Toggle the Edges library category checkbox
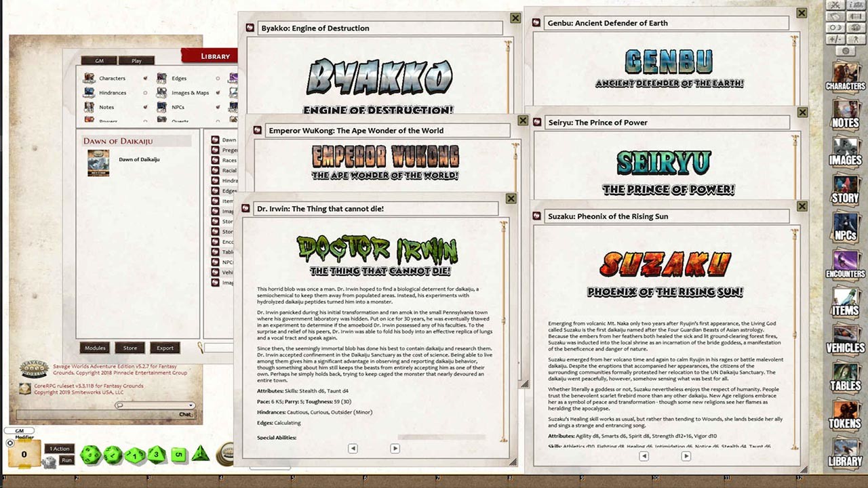Image resolution: width=868 pixels, height=488 pixels. [218, 79]
